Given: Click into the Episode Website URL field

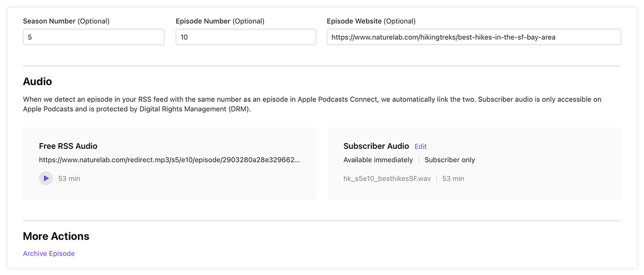Looking at the screenshot, I should (473, 37).
